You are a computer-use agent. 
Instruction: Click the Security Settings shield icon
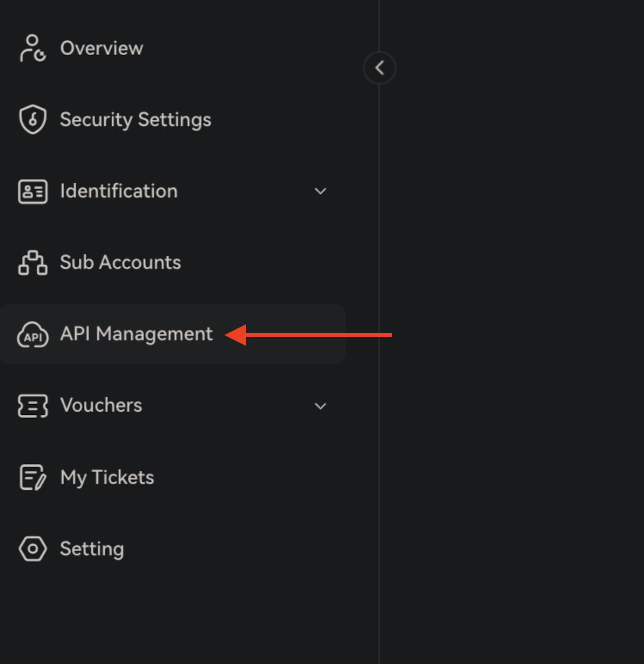tap(32, 119)
